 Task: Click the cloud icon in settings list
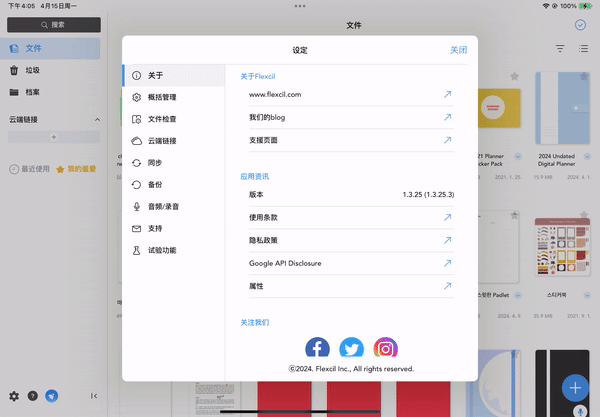(x=136, y=141)
